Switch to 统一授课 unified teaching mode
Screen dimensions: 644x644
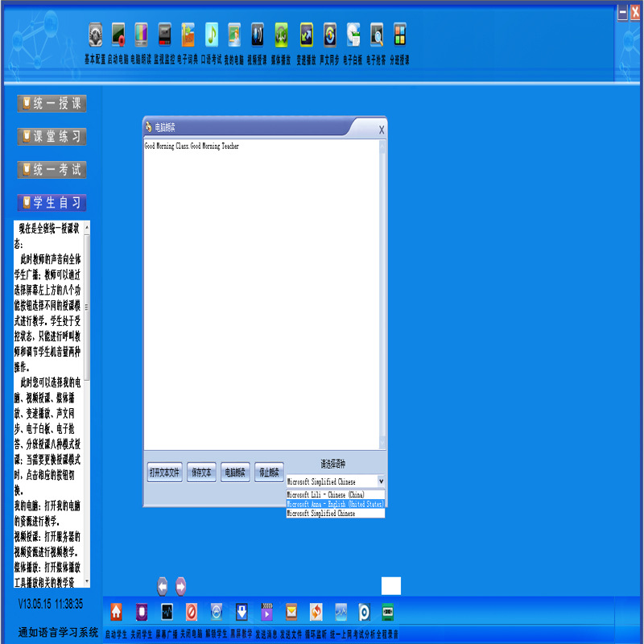[x=51, y=103]
